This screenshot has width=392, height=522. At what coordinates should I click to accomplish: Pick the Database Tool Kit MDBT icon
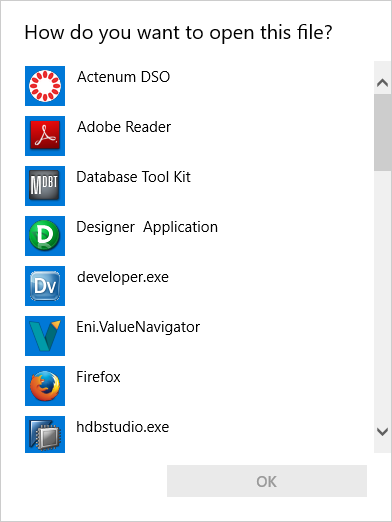(x=45, y=186)
